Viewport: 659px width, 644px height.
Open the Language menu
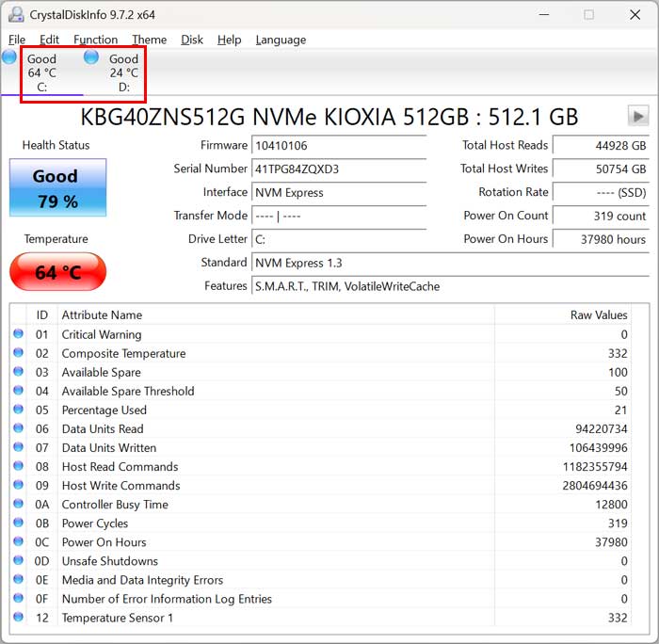[x=281, y=40]
